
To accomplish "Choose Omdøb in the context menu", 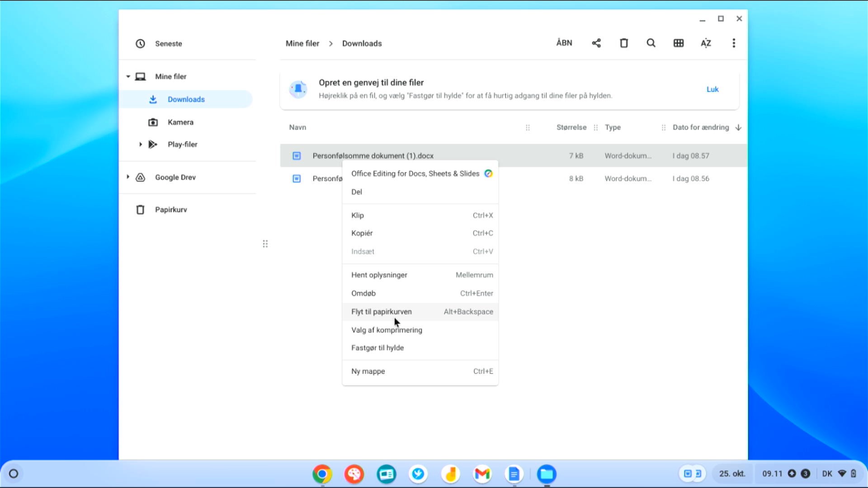I will (x=363, y=293).
